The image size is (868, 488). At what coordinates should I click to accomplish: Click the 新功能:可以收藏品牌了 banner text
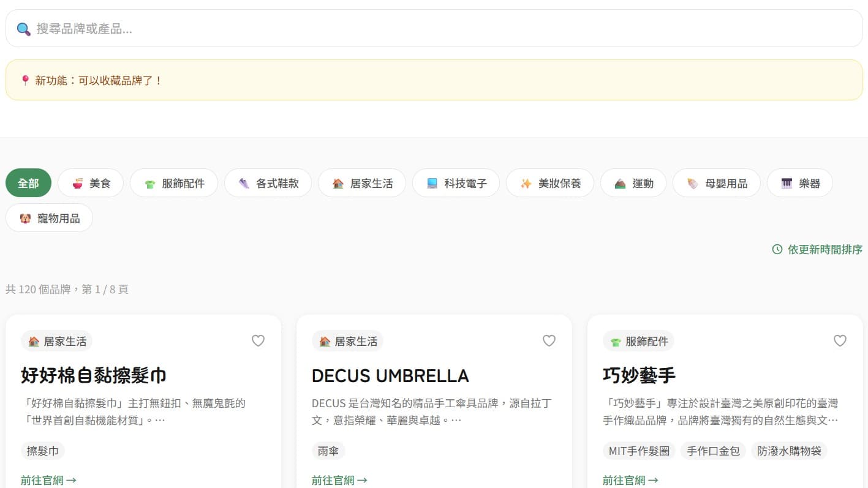point(98,80)
